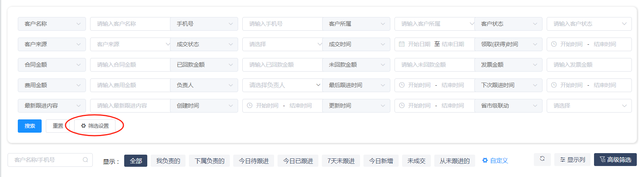Click calendar icon in 成交时间 date range

pyautogui.click(x=402, y=44)
